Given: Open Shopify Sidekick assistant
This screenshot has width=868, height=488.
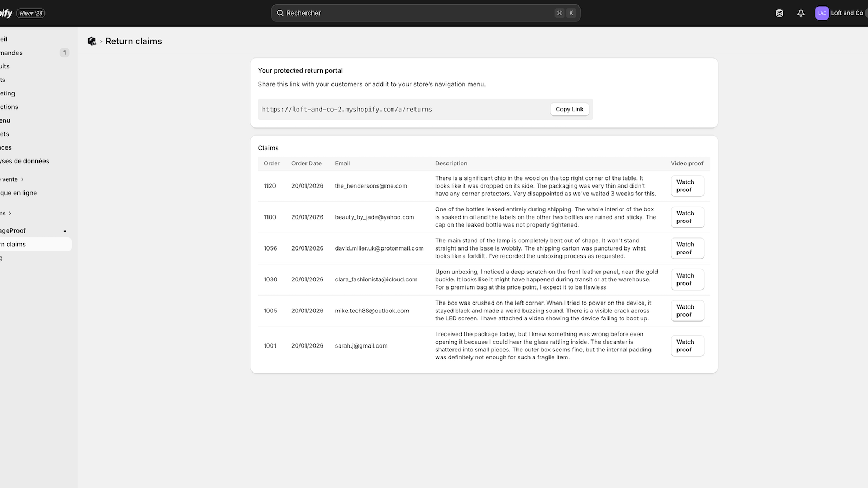Looking at the screenshot, I should coord(780,12).
